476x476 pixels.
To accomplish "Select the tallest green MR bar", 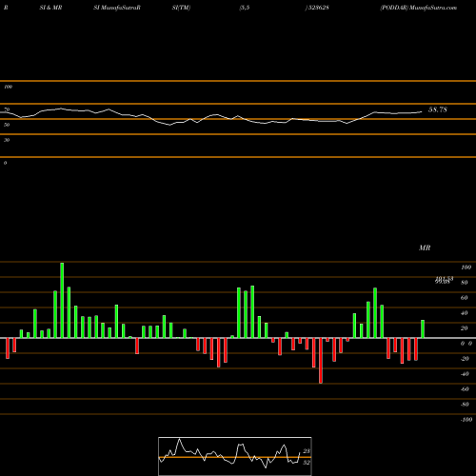I will 62,300.
